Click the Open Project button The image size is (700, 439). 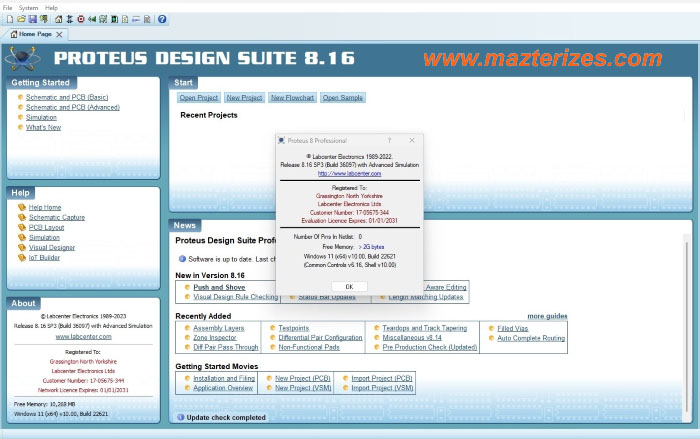click(199, 97)
